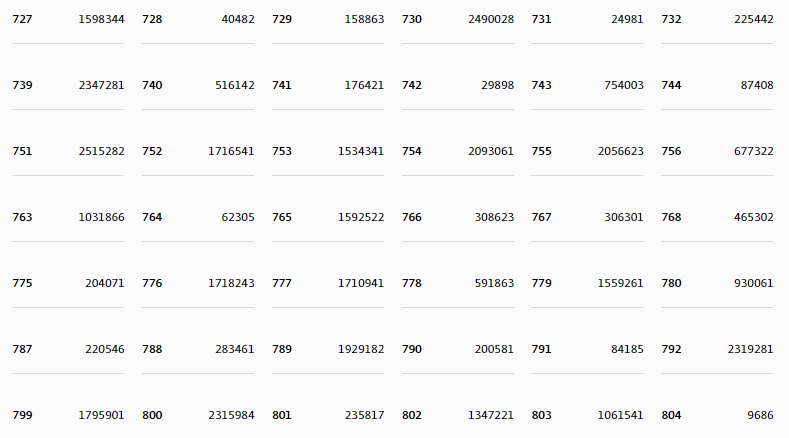Select the entry numbered 744
The width and height of the screenshot is (789, 438).
point(717,86)
